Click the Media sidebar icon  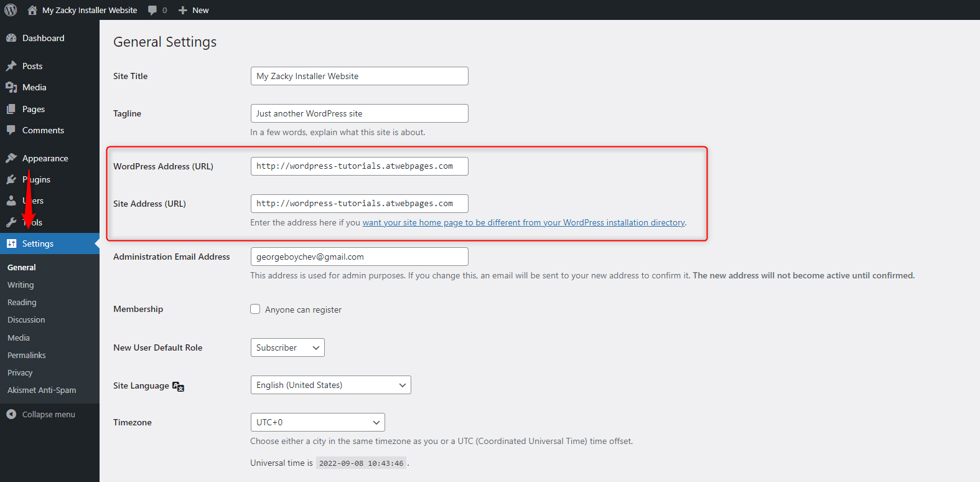(x=11, y=87)
